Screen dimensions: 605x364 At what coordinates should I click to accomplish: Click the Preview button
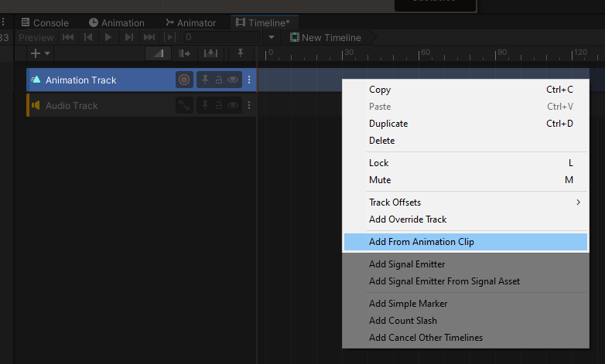(x=36, y=37)
